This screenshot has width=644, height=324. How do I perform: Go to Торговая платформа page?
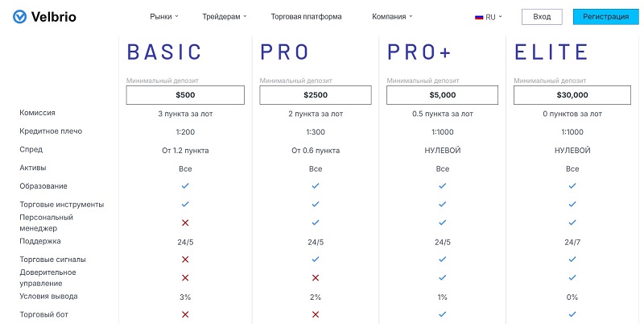[x=306, y=17]
